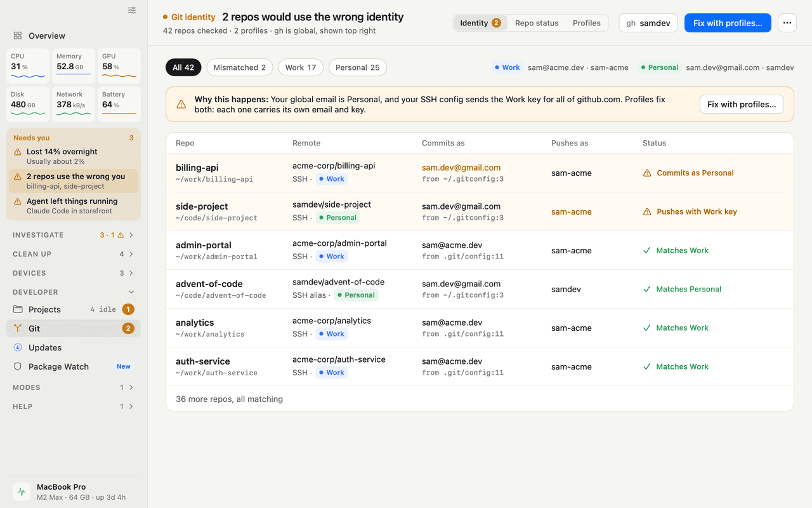Open the Memory 52.8 GB stat card

click(x=74, y=66)
